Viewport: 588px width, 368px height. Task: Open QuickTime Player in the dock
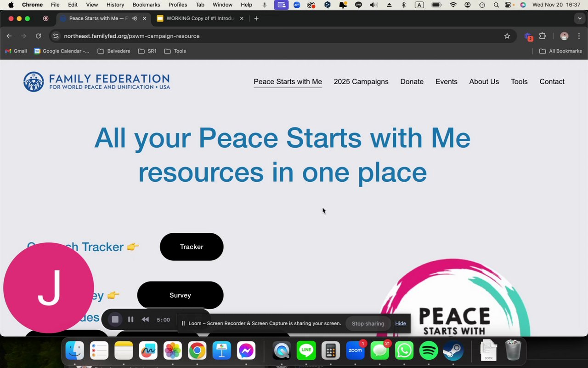pyautogui.click(x=282, y=351)
